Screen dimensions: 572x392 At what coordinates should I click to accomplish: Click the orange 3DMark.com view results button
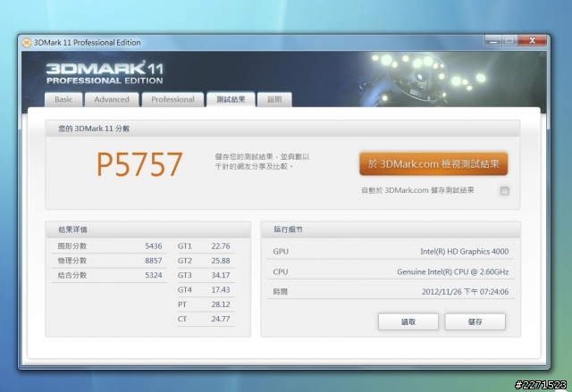[x=433, y=164]
